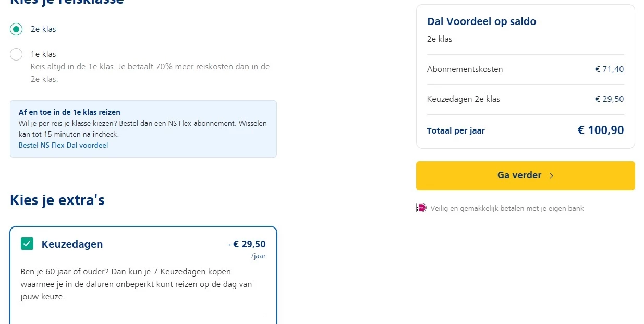This screenshot has width=644, height=324.
Task: Click the € 100,90 total amount
Action: (x=600, y=130)
